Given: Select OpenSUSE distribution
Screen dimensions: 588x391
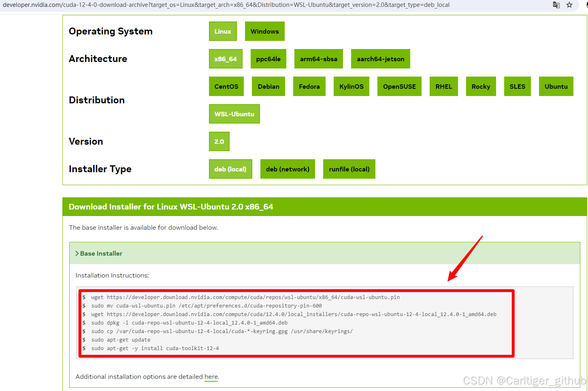Looking at the screenshot, I should click(x=399, y=86).
